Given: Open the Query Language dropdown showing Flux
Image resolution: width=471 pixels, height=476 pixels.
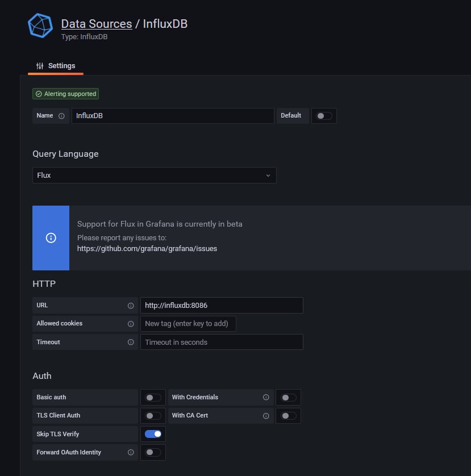Looking at the screenshot, I should coord(155,175).
